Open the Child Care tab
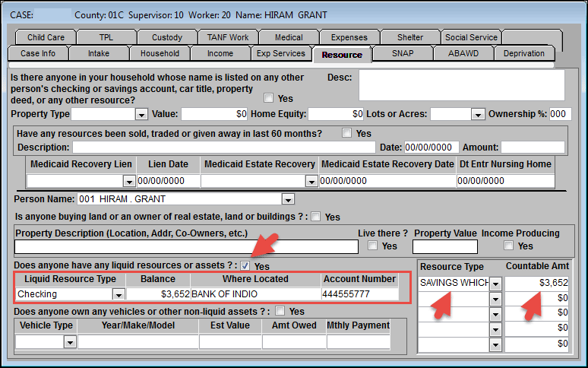Viewport: 588px width, 368px height. pyautogui.click(x=46, y=37)
